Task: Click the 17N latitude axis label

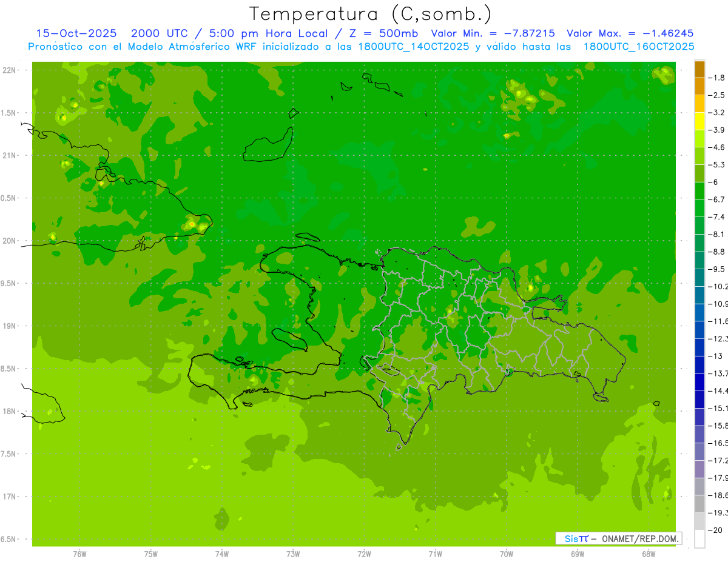Action: point(9,497)
